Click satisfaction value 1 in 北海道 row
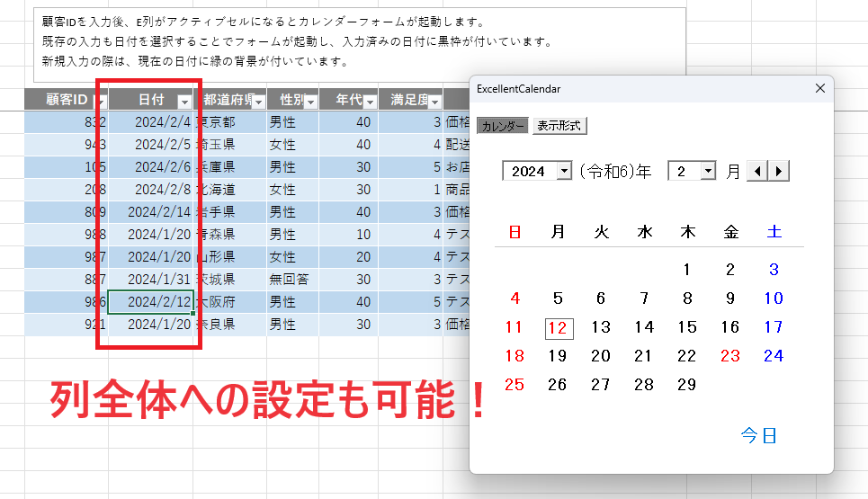This screenshot has width=868, height=499. click(410, 189)
